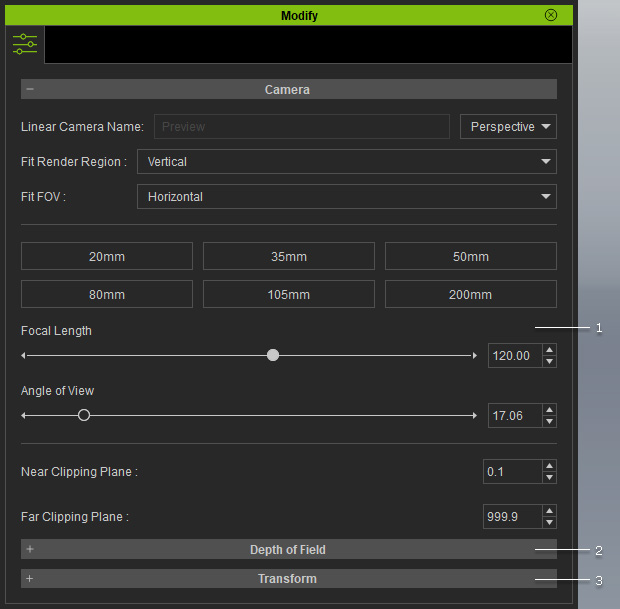The height and width of the screenshot is (609, 620).
Task: Decrease Far Clipping Plane value
Action: (549, 522)
